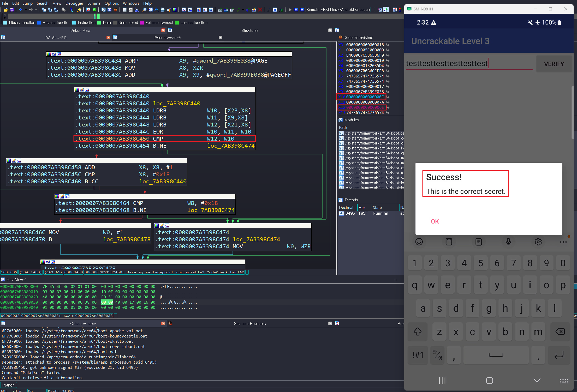The image size is (577, 392).
Task: Toggle Korean/English language key
Action: pos(437,355)
